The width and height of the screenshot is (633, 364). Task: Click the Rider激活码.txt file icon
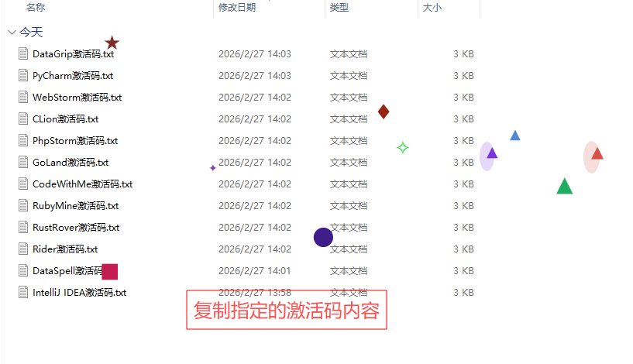point(23,249)
